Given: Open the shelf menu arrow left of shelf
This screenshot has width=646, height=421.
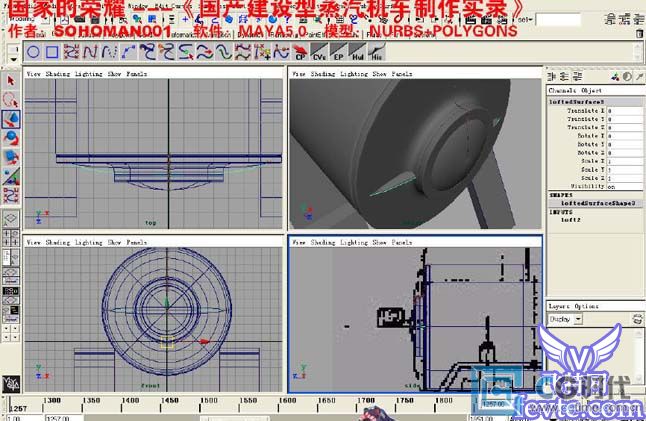Looking at the screenshot, I should coord(13,59).
